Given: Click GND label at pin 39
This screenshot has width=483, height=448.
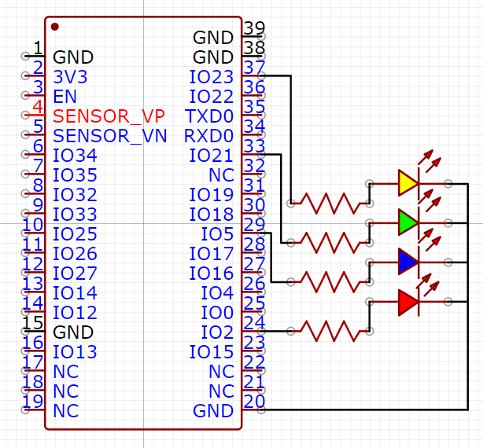Looking at the screenshot, I should (213, 38).
